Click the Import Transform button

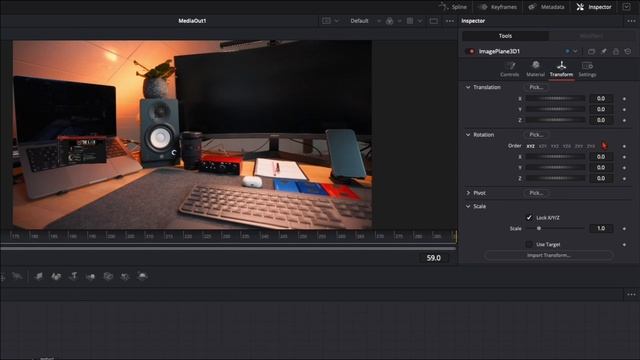pos(549,256)
